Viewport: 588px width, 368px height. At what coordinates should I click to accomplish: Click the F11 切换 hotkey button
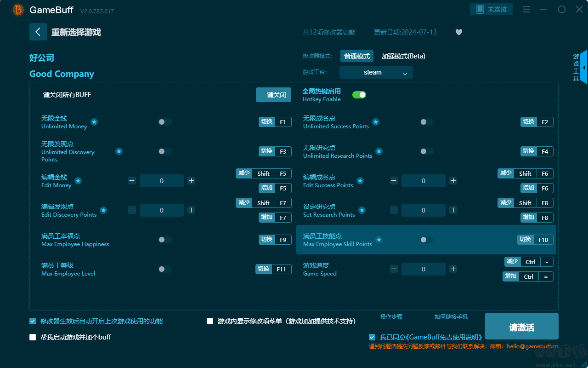274,269
